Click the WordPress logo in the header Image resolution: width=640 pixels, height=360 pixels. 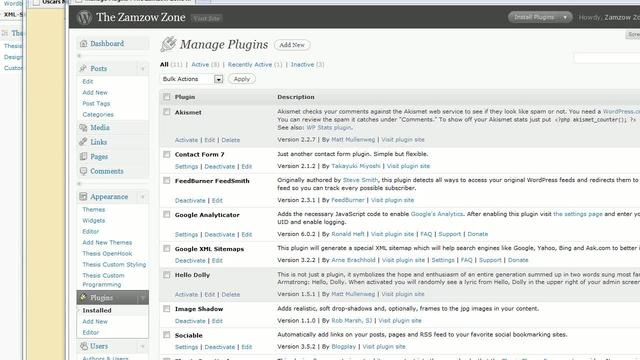[84, 17]
